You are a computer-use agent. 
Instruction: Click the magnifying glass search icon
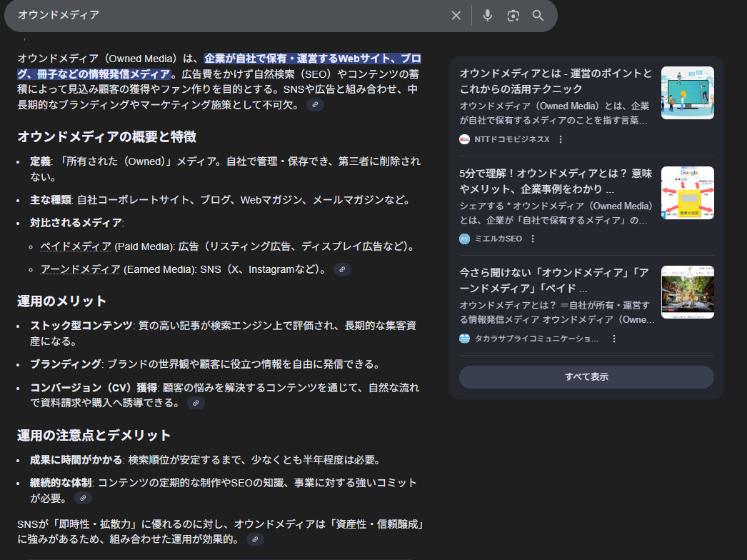[x=538, y=16]
